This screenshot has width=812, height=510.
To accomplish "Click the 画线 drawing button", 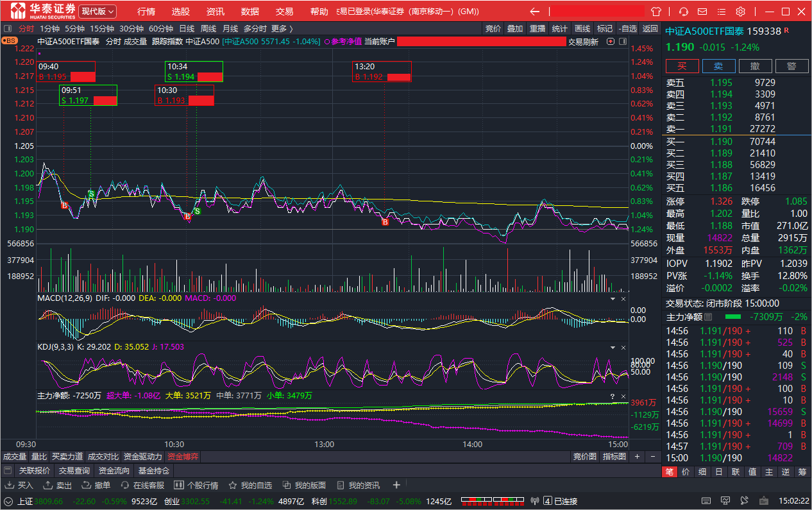I will (582, 28).
